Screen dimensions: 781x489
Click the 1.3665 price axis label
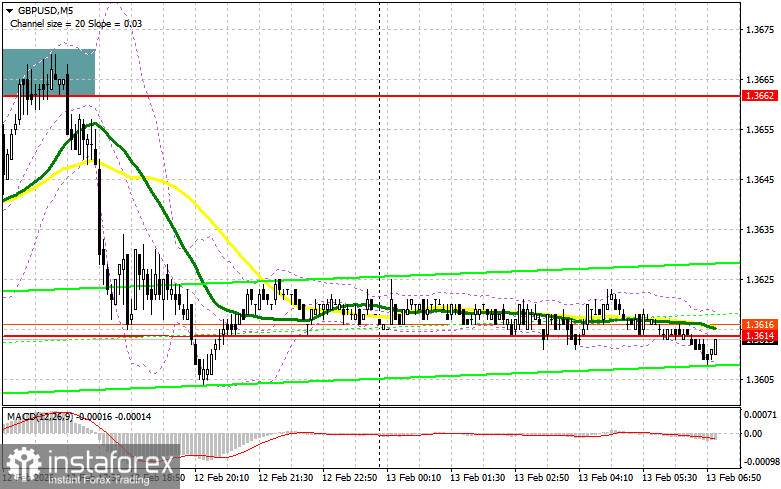[x=760, y=80]
